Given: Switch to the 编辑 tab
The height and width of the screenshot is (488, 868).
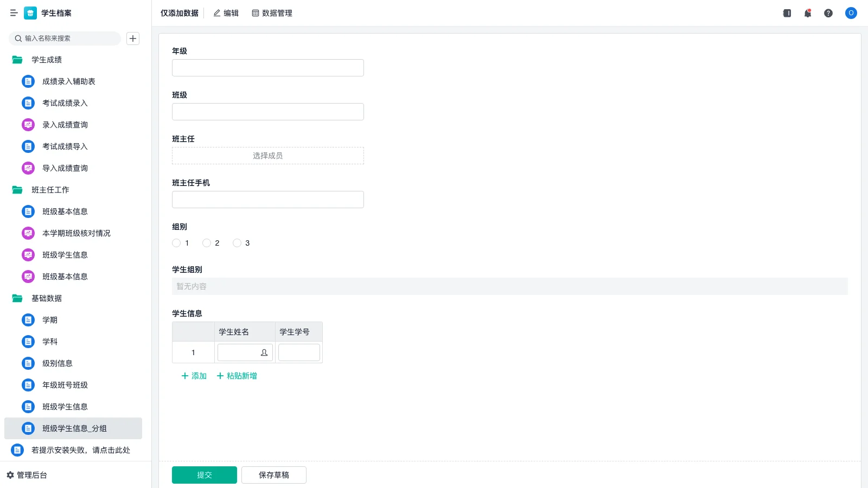Looking at the screenshot, I should 226,13.
